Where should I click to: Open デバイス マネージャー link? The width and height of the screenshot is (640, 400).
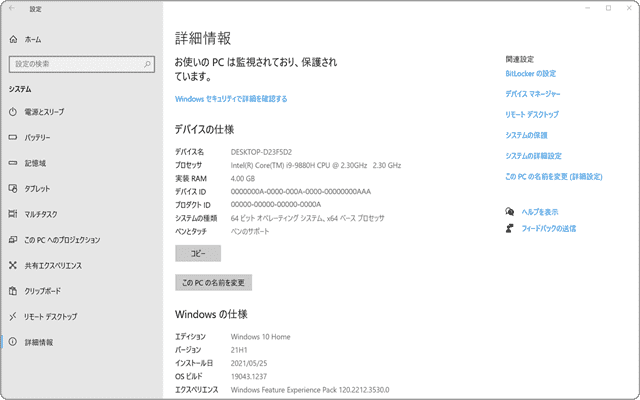533,94
